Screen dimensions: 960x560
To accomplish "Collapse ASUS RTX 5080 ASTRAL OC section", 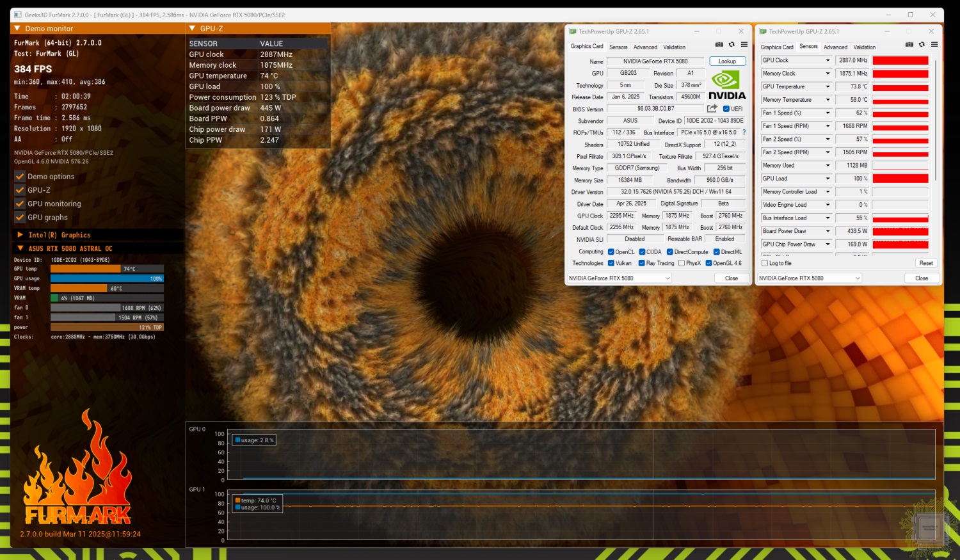I will (x=20, y=248).
